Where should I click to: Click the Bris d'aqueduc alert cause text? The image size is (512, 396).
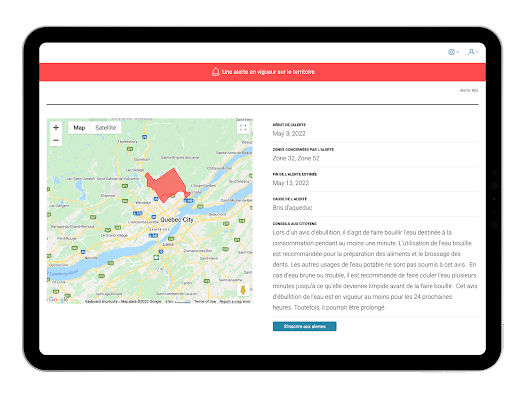292,208
